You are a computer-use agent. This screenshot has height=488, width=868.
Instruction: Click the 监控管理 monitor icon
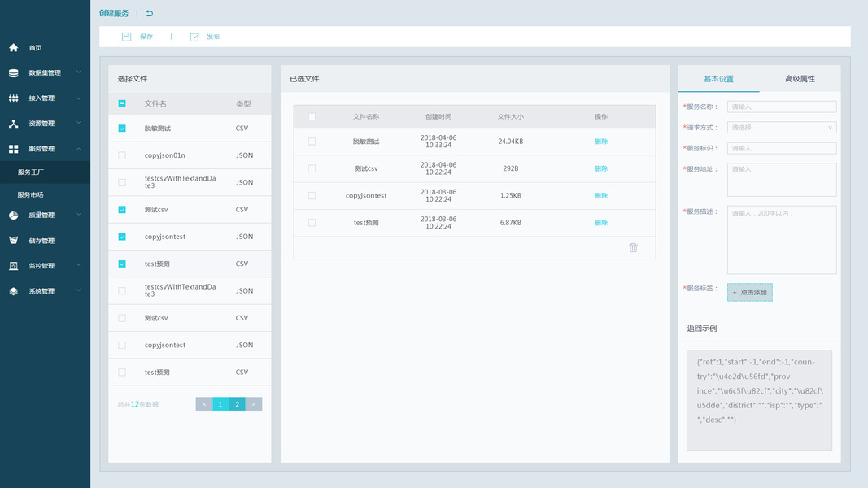[x=13, y=266]
